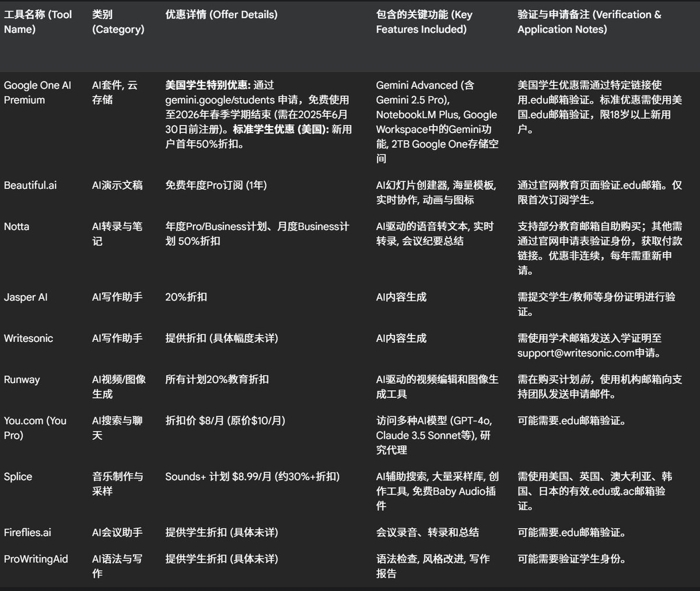Click the '工具名称 (Tool Name)' column header
This screenshot has width=700, height=591.
click(38, 22)
